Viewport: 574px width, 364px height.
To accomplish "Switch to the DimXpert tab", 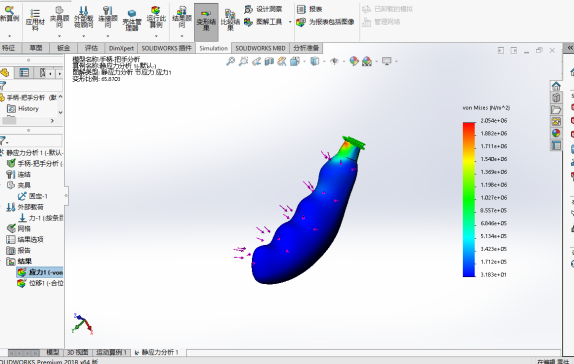I will [121, 48].
